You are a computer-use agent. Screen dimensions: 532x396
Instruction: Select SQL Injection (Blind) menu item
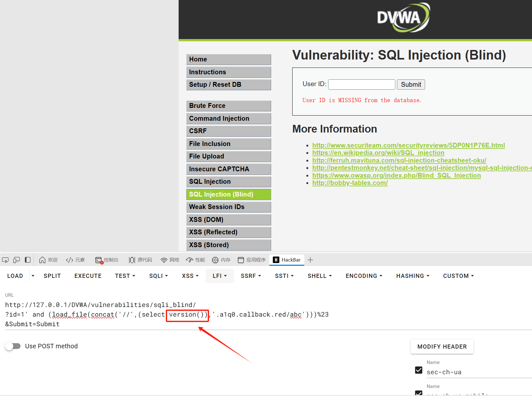click(229, 194)
